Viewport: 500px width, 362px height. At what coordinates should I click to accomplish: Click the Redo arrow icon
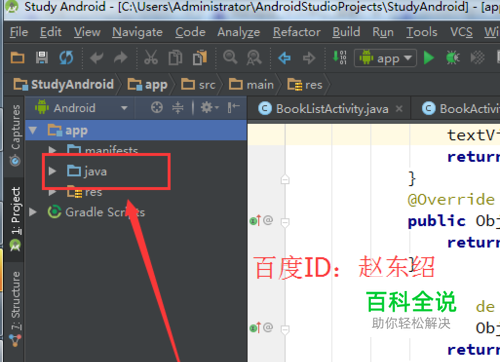tap(120, 58)
